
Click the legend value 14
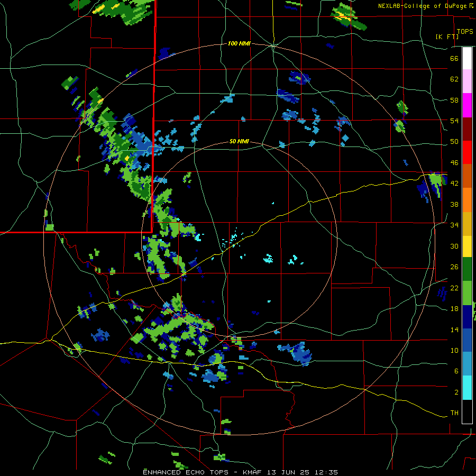click(454, 329)
